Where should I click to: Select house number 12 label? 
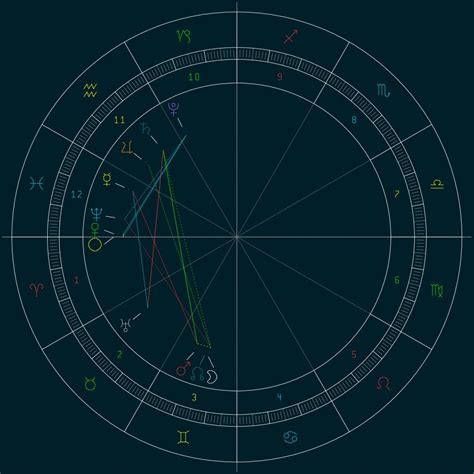click(x=77, y=194)
